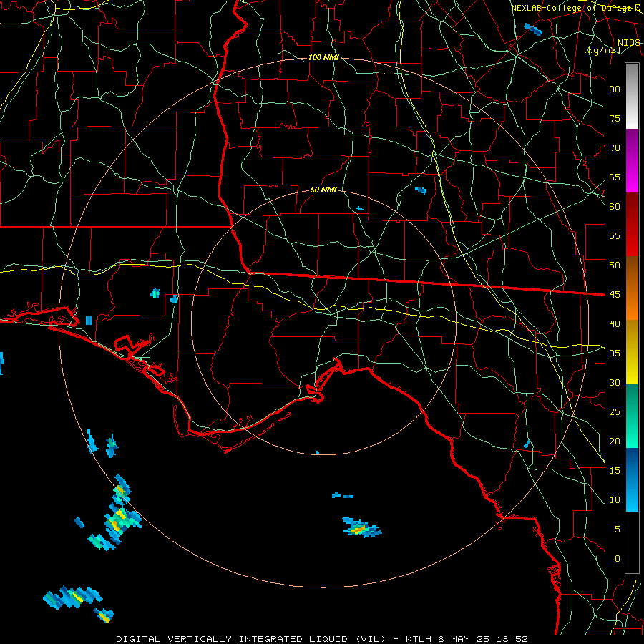Click the legend value 15

pos(615,470)
